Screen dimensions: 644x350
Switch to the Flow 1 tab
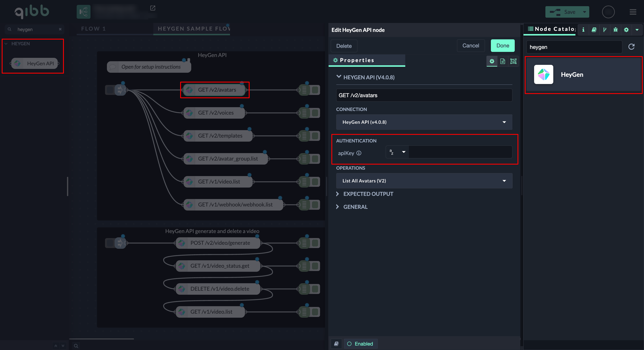93,29
